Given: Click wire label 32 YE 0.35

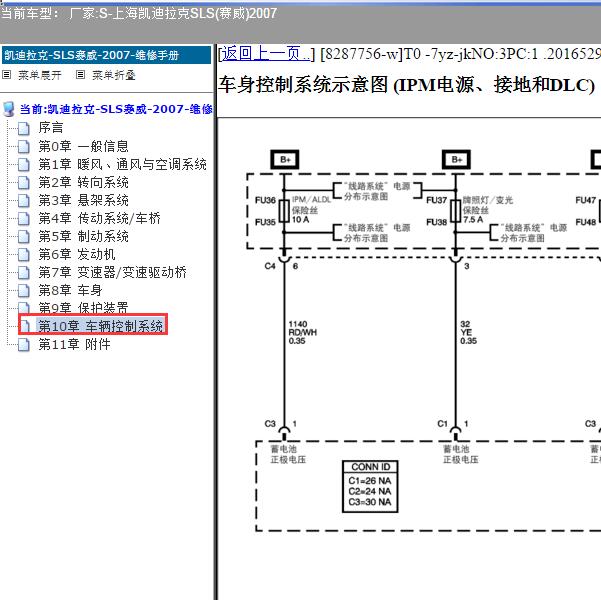Looking at the screenshot, I should coord(468,332).
